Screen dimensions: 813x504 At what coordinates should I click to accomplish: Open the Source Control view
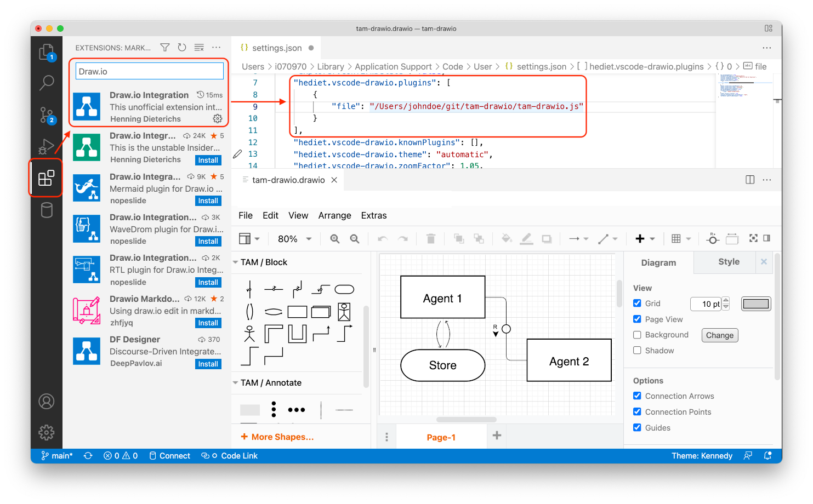47,115
